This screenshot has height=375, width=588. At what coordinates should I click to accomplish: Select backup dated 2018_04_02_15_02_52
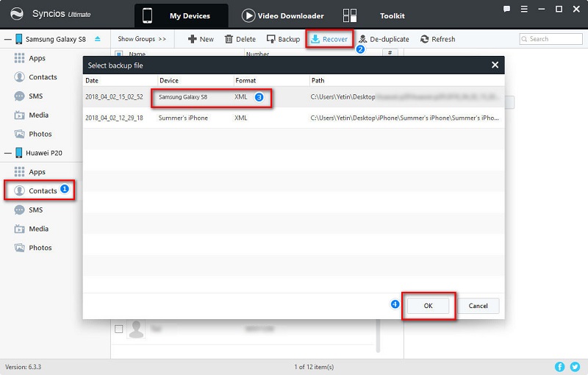click(114, 97)
